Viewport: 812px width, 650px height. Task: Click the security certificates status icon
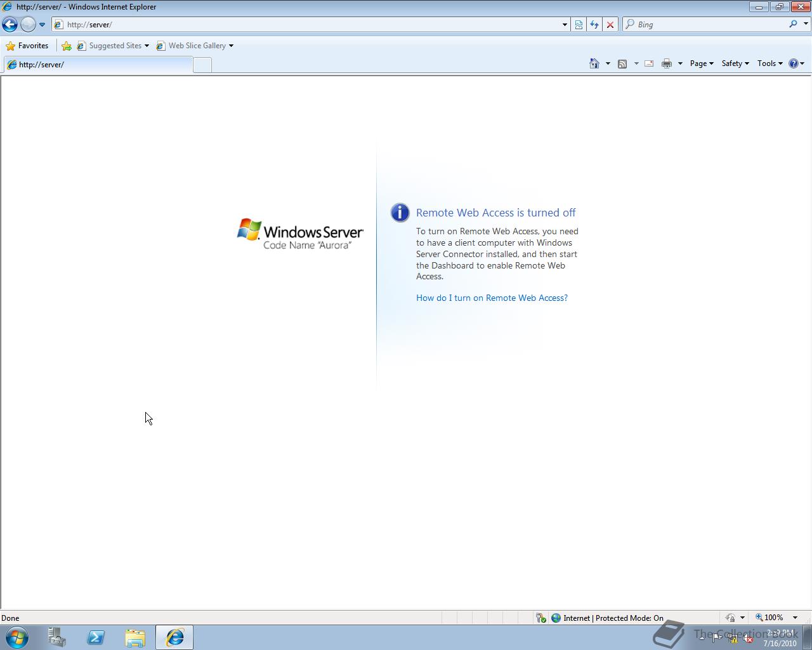tap(540, 618)
